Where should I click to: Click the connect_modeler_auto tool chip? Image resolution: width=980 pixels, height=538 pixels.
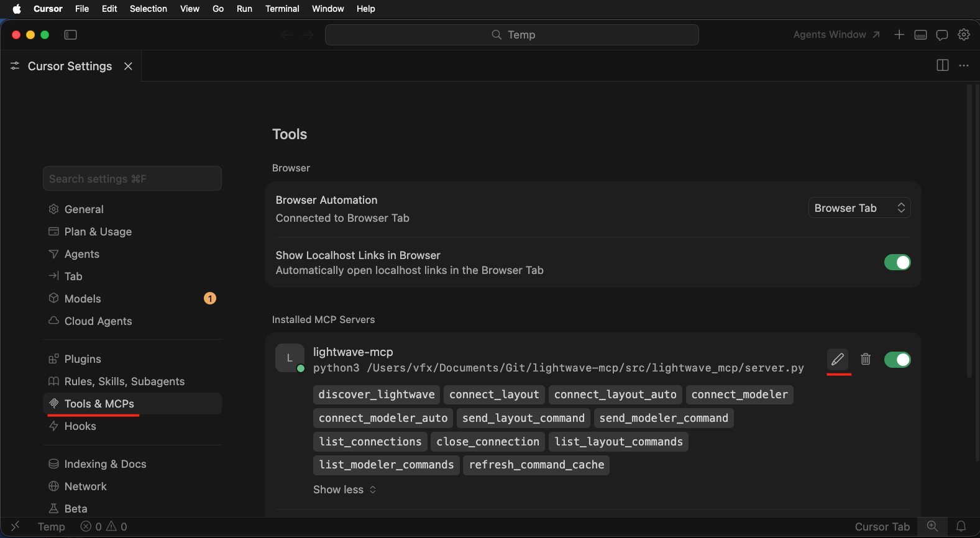click(x=383, y=418)
